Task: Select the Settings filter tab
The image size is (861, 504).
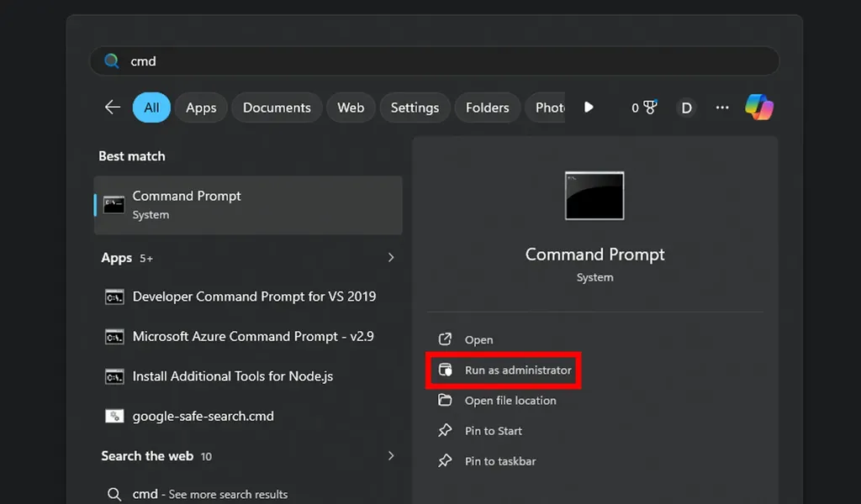Action: click(x=415, y=108)
